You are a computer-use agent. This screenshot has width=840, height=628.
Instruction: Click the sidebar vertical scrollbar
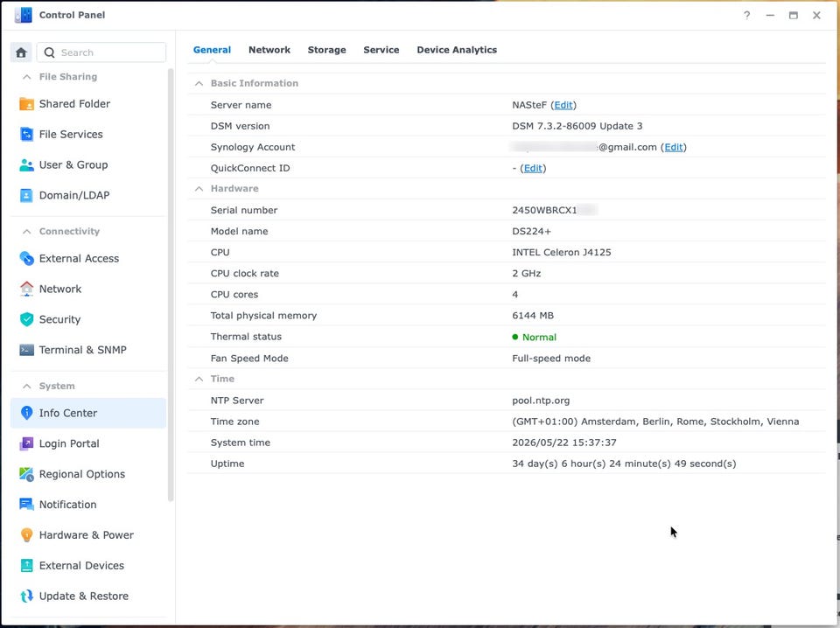coord(171,285)
